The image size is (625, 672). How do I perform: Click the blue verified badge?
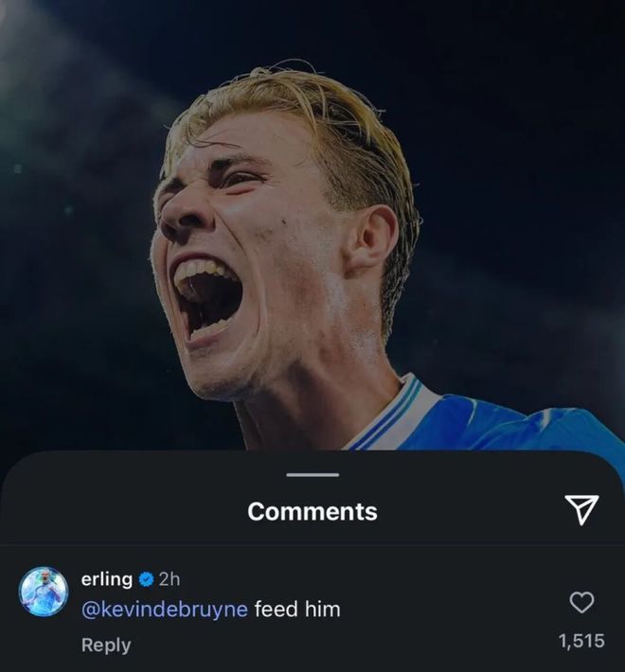pyautogui.click(x=147, y=579)
